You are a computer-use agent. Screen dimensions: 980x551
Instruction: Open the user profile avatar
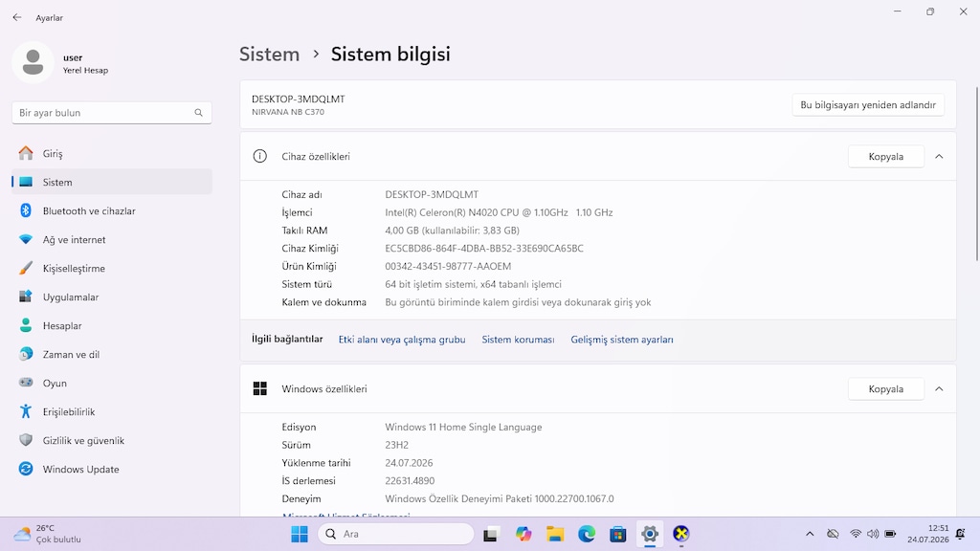(33, 62)
